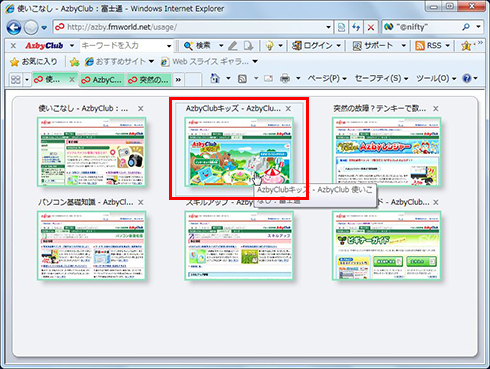The height and width of the screenshot is (369, 490).
Task: Click the browser Back button
Action: pyautogui.click(x=14, y=28)
